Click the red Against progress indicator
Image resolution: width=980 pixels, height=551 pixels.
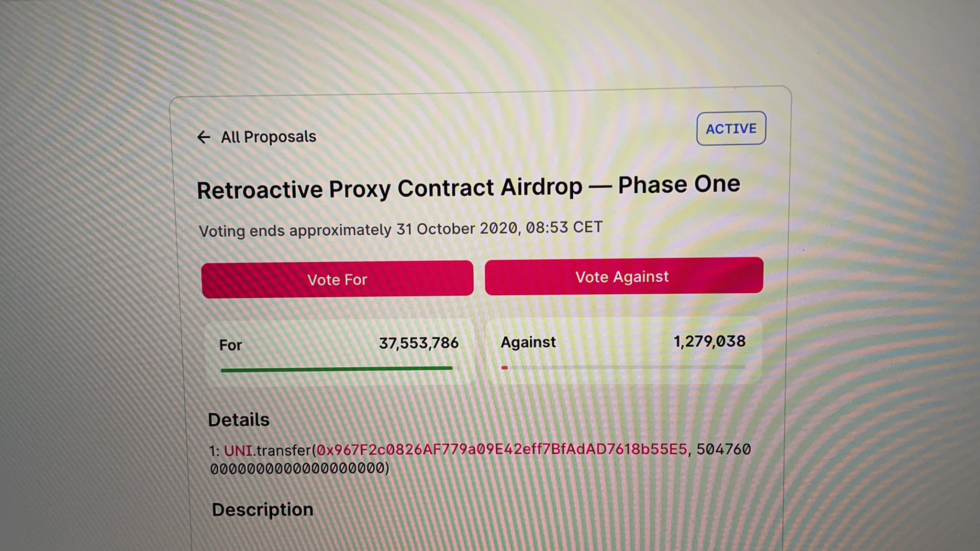pyautogui.click(x=504, y=367)
